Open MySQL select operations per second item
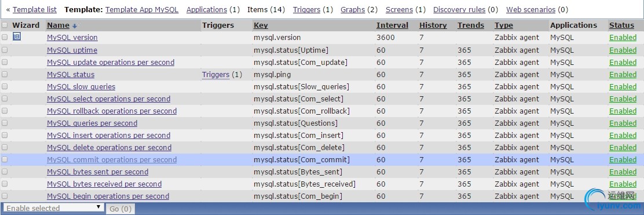The height and width of the screenshot is (215, 644). [x=108, y=99]
